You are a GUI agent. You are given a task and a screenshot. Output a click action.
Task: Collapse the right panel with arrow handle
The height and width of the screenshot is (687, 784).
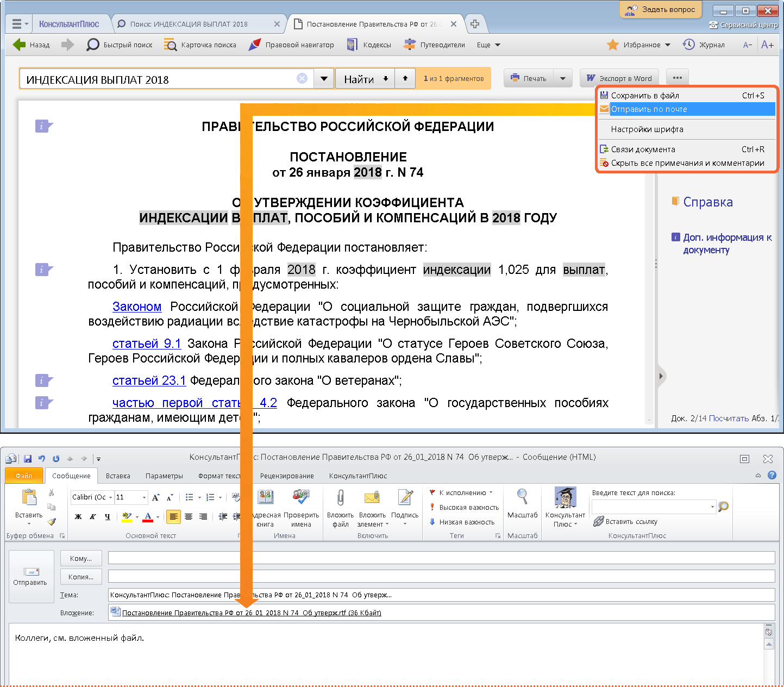tap(661, 376)
